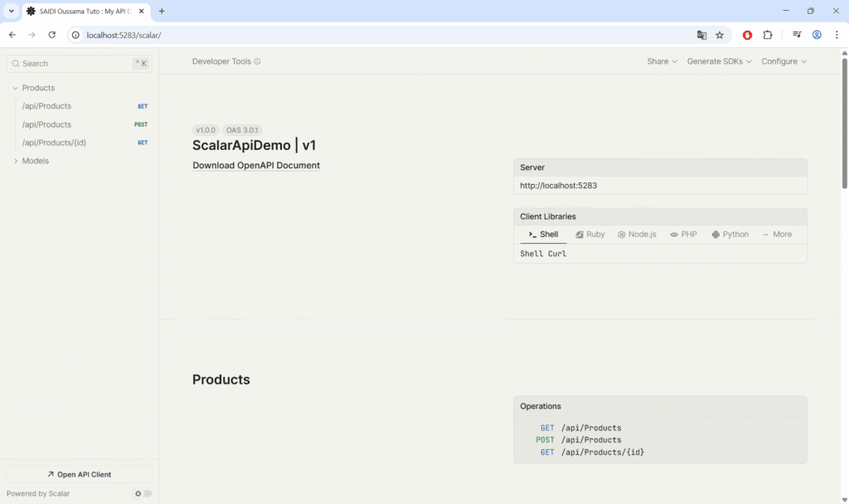Screen dimensions: 849x504
Task: Click the sidebar Search field
Action: (x=75, y=63)
